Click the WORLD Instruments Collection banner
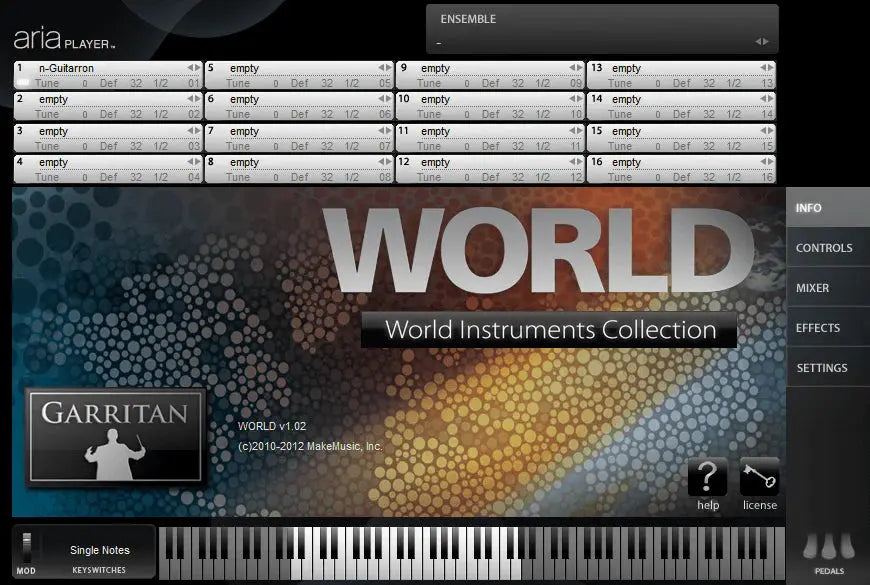 coord(548,329)
